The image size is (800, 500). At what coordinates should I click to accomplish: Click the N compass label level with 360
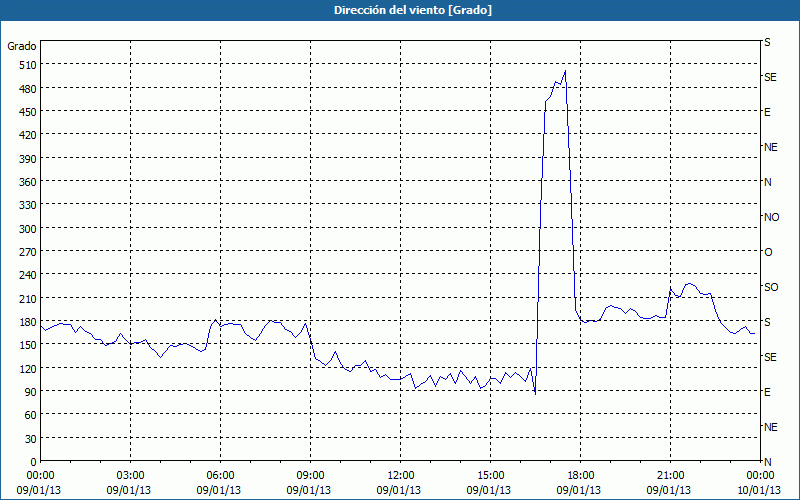[767, 182]
